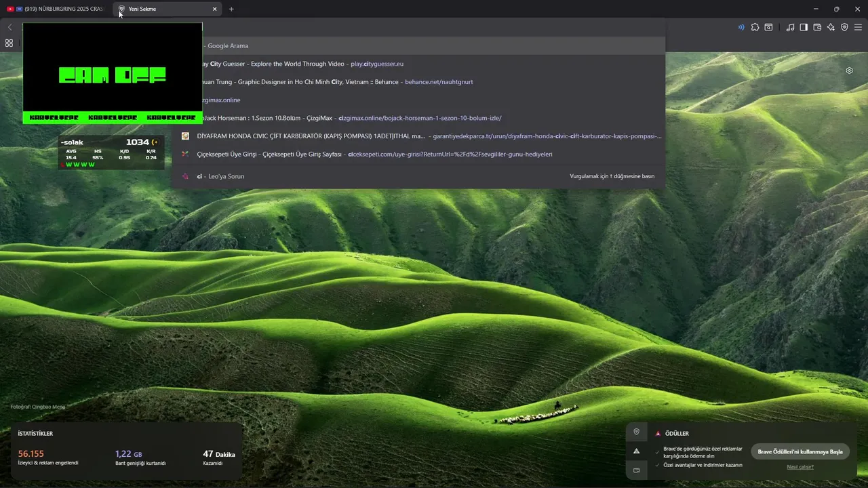Screen dimensions: 868x488
Task: Open the apps grid icon in bookmarks bar
Action: (9, 43)
